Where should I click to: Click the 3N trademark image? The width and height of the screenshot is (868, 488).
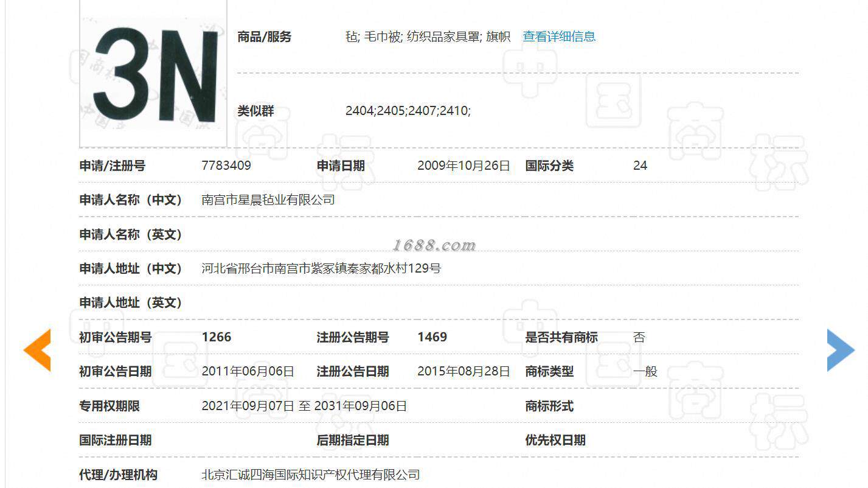tap(153, 74)
